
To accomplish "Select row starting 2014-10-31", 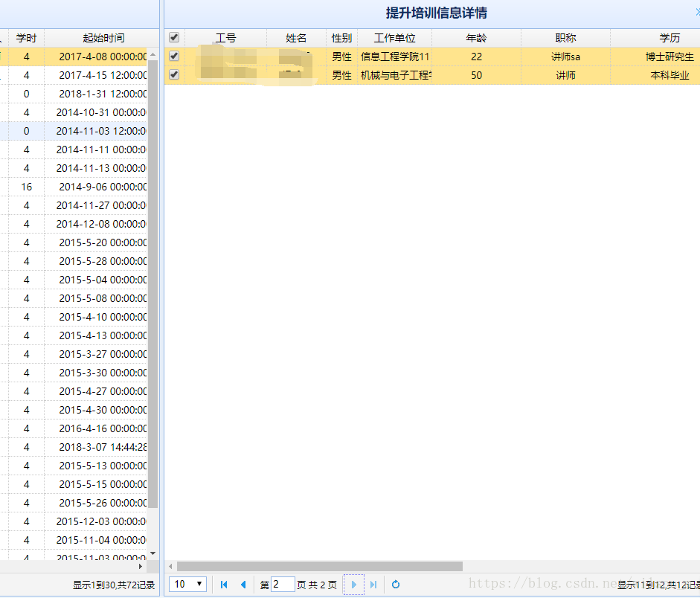I will coord(73,112).
